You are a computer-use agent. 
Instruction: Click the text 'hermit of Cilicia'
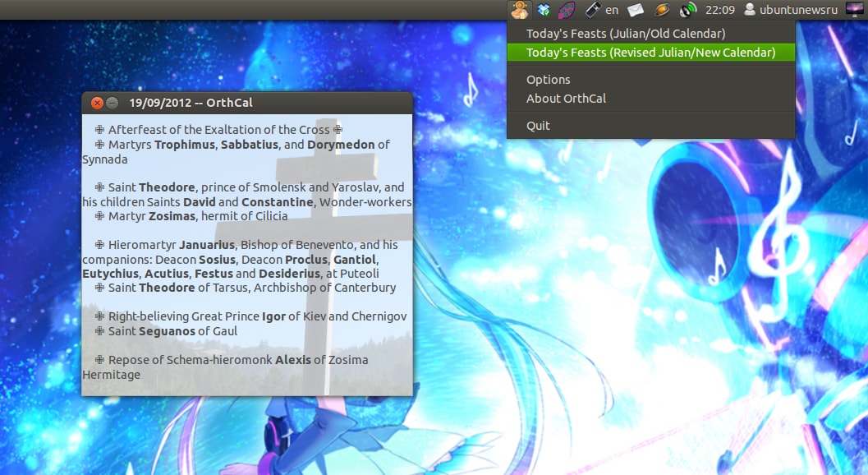point(244,216)
